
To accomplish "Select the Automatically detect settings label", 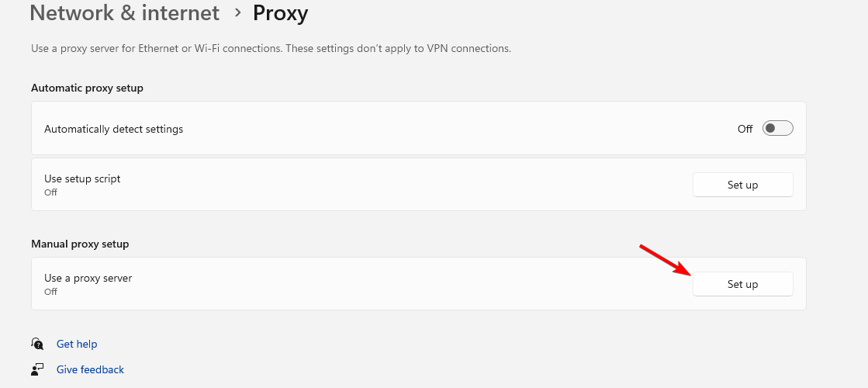I will [x=113, y=129].
